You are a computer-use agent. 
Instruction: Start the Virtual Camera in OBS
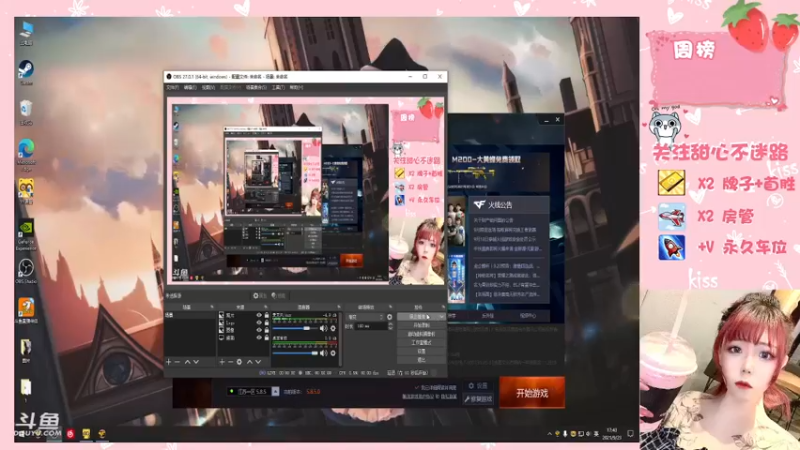(x=421, y=334)
